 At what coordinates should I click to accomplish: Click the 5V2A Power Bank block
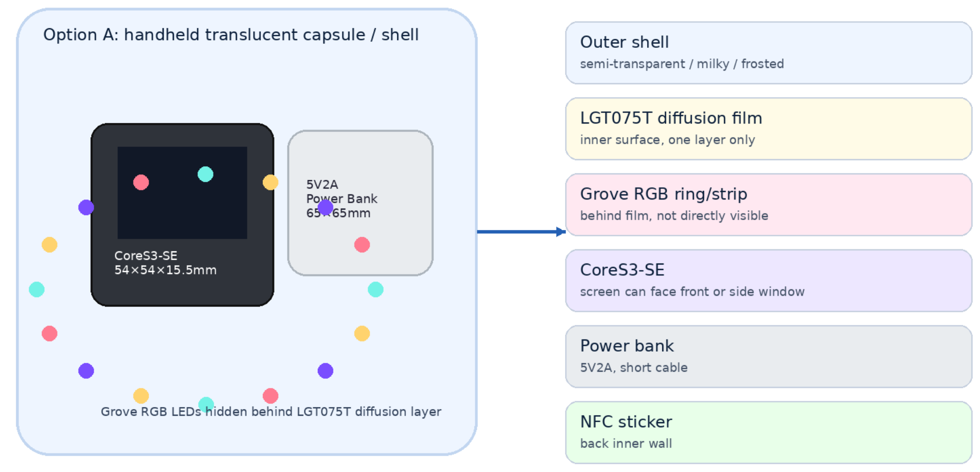(x=361, y=203)
